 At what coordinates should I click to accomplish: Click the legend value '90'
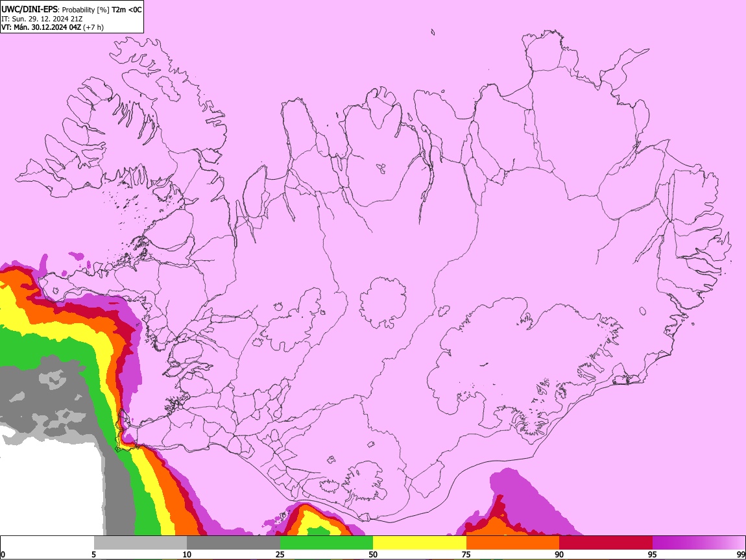tap(559, 554)
